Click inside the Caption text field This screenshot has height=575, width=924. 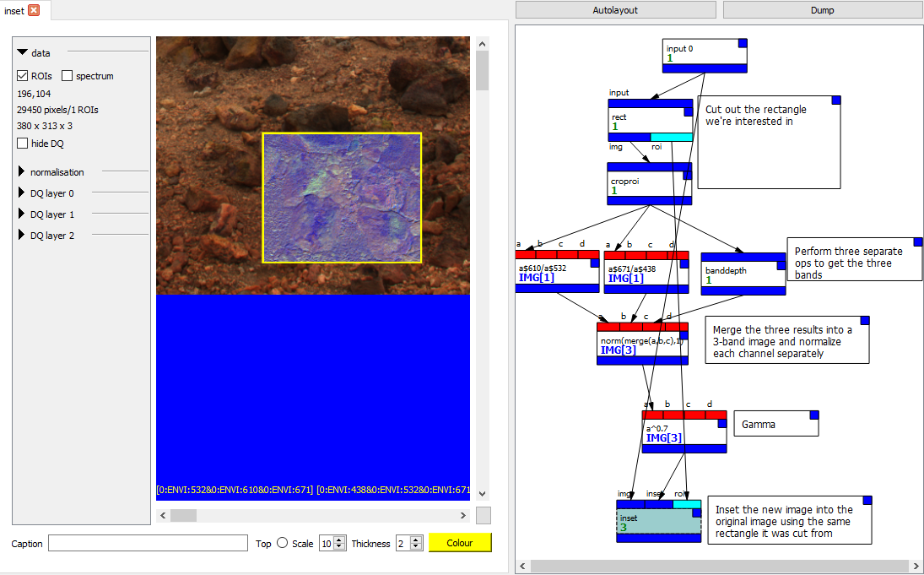pos(148,543)
